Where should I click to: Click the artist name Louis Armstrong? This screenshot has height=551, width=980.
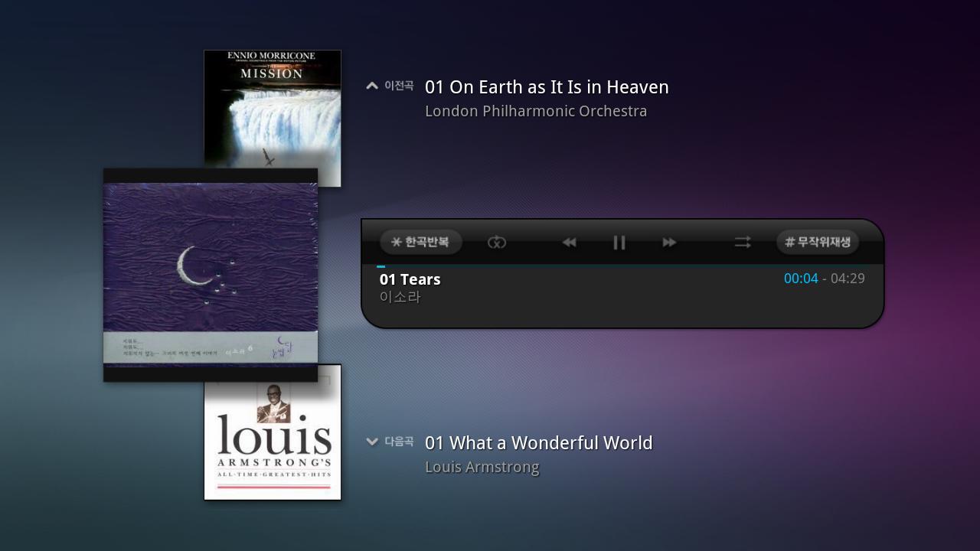482,467
